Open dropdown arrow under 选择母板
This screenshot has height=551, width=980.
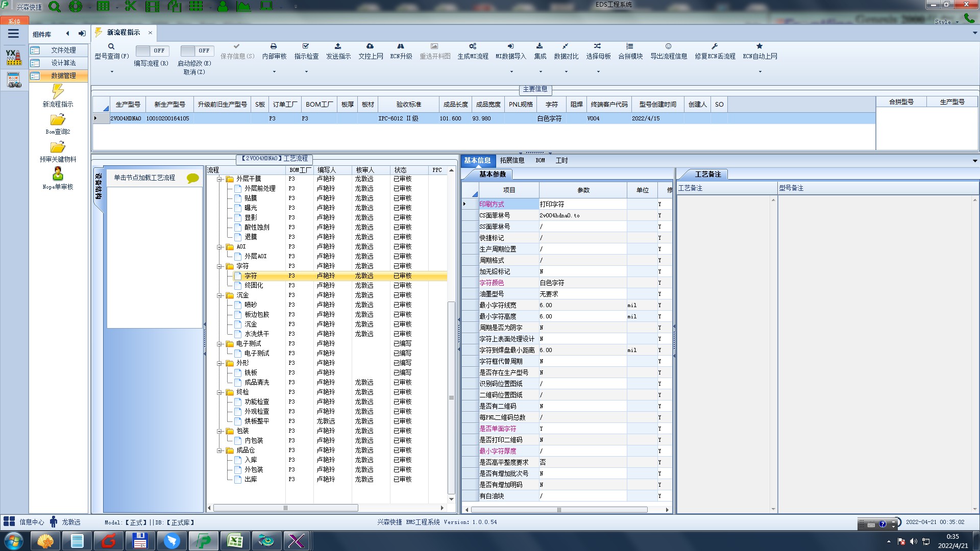pos(598,71)
